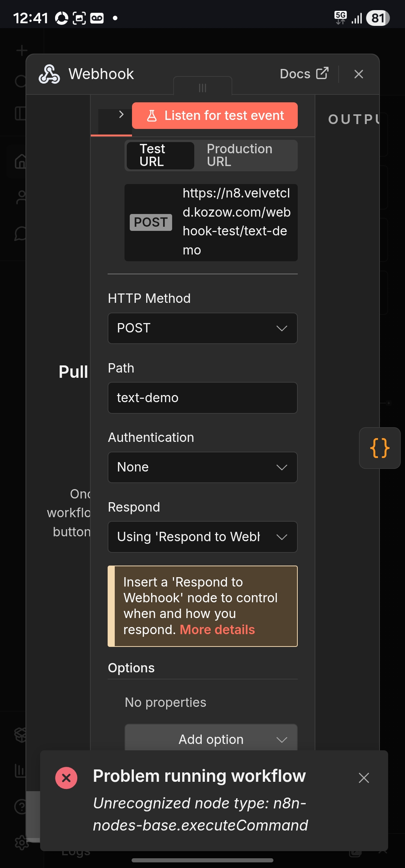Open the HTTP Method dropdown

pyautogui.click(x=202, y=328)
